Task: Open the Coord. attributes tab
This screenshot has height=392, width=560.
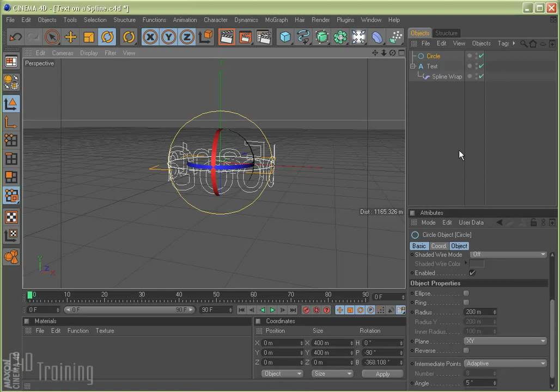Action: tap(439, 246)
